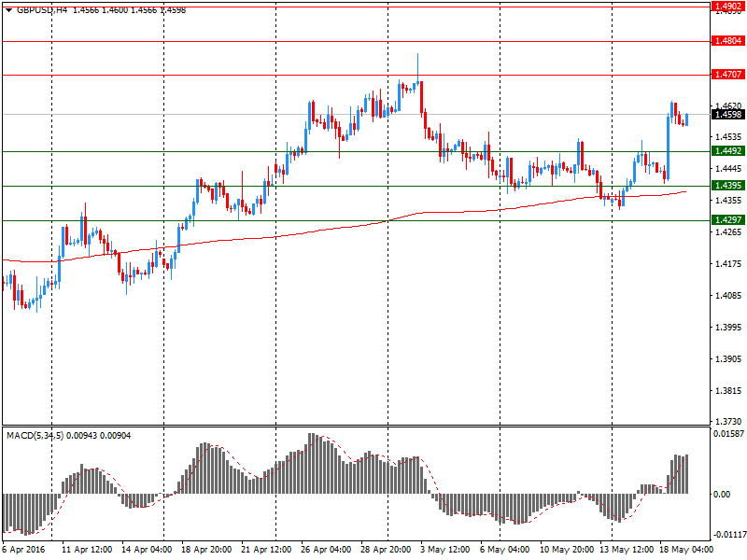Image resolution: width=747 pixels, height=560 pixels.
Task: Click the 6 May 04:00 time label
Action: click(x=504, y=550)
